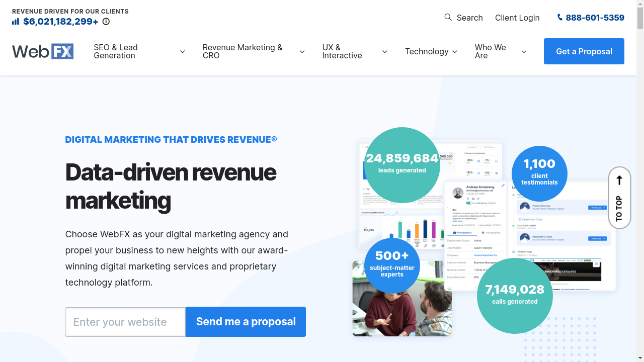Click the info icon beside the revenue counter

[106, 22]
